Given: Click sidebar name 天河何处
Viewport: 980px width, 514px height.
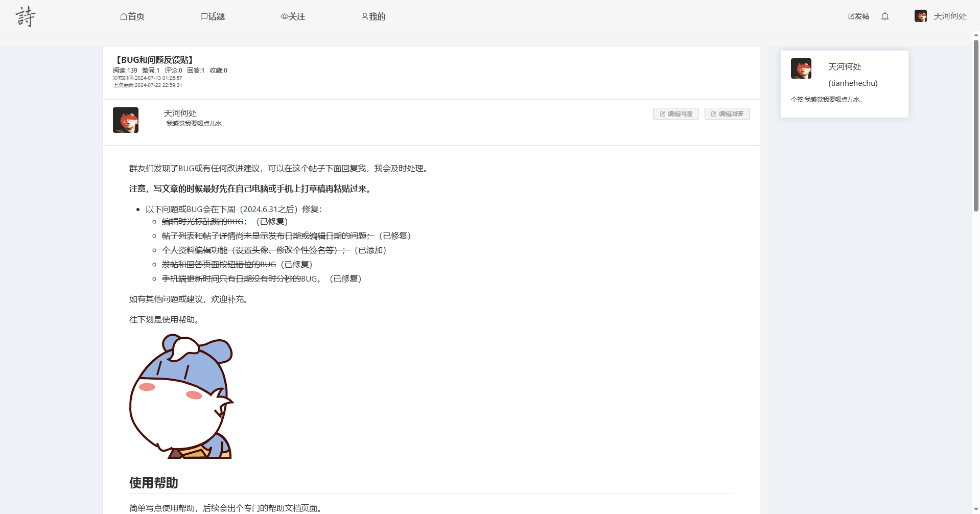Looking at the screenshot, I should (x=845, y=67).
